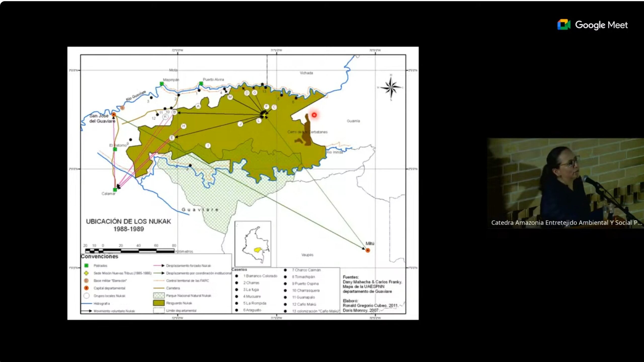
Task: Click the Sede Misión Nuevas Tribus cross icon
Action: [86, 273]
